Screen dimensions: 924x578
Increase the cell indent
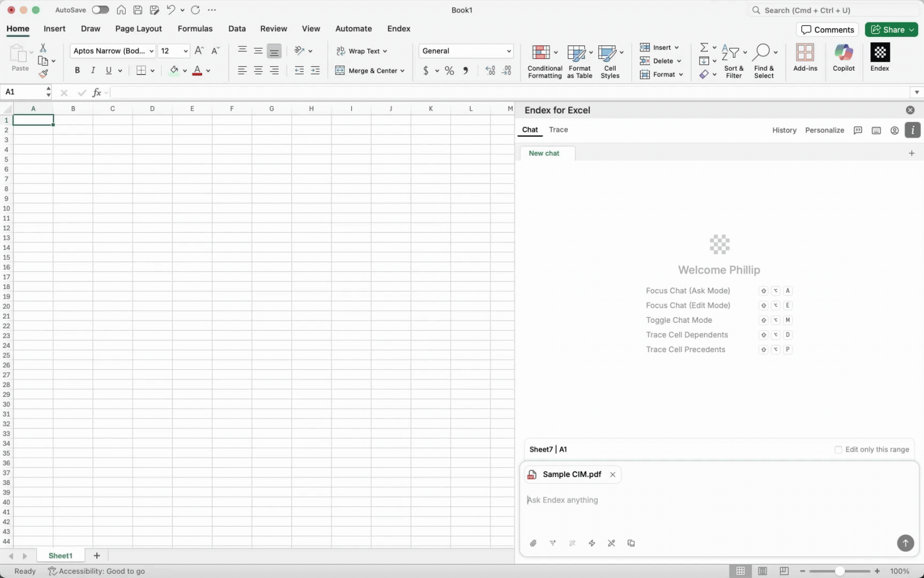tap(315, 71)
